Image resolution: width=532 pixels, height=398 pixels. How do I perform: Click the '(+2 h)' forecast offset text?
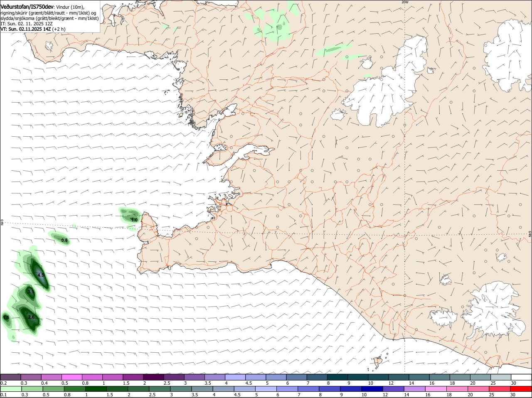click(59, 29)
